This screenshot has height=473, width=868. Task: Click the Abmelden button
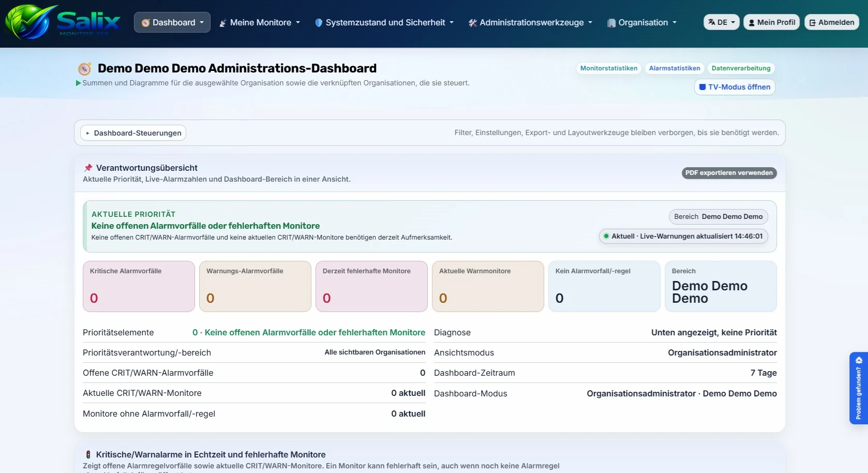(x=832, y=22)
